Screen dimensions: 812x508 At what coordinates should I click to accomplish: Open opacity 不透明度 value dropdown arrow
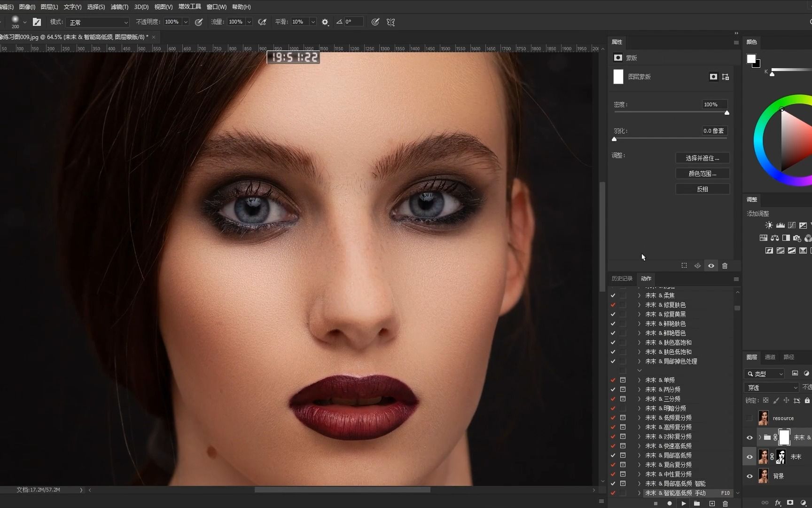pyautogui.click(x=186, y=22)
